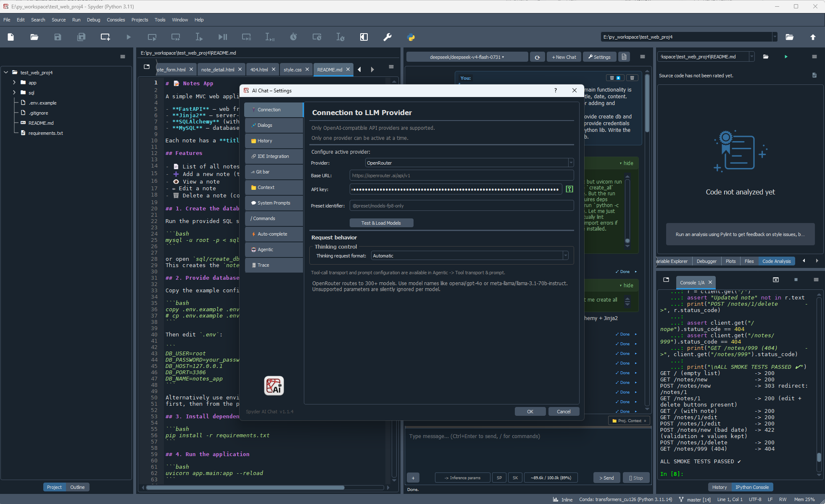Screen dimensions: 825x504
Task: Open the Code Analysis file path dropdown
Action: 752,57
